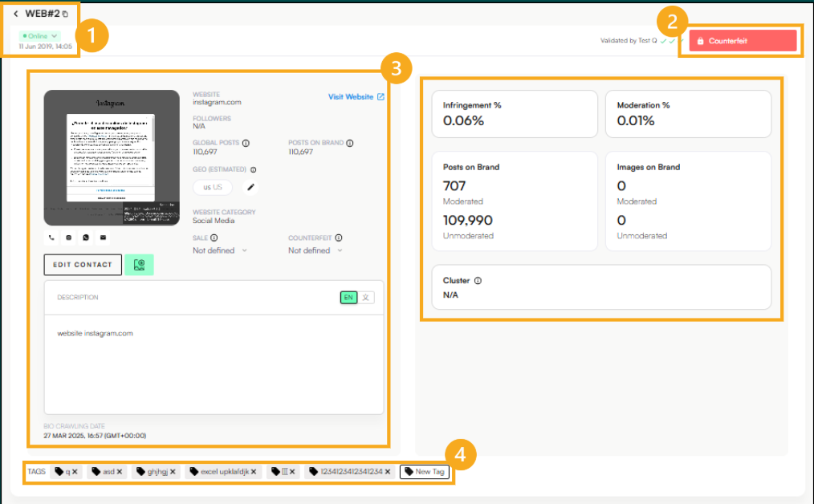Select the EN description language toggle
814x504 pixels.
coord(349,298)
